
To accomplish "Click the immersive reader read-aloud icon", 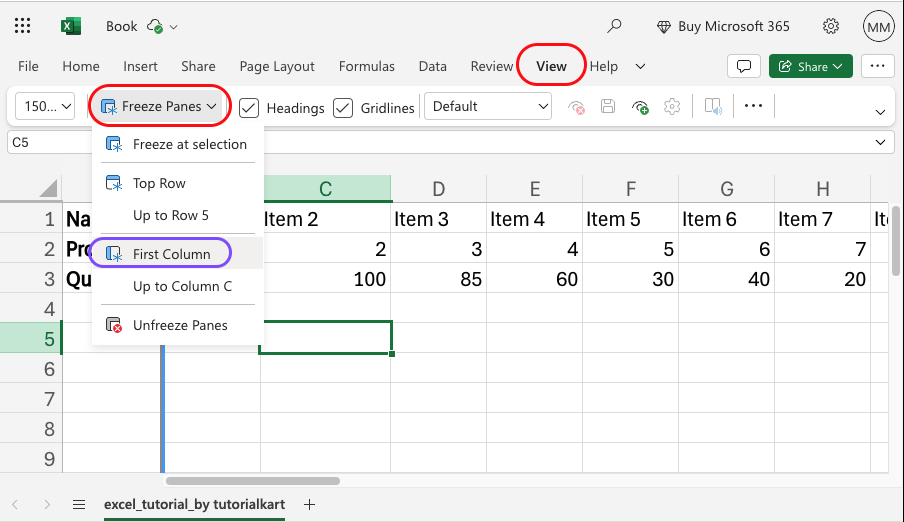I will pyautogui.click(x=713, y=107).
